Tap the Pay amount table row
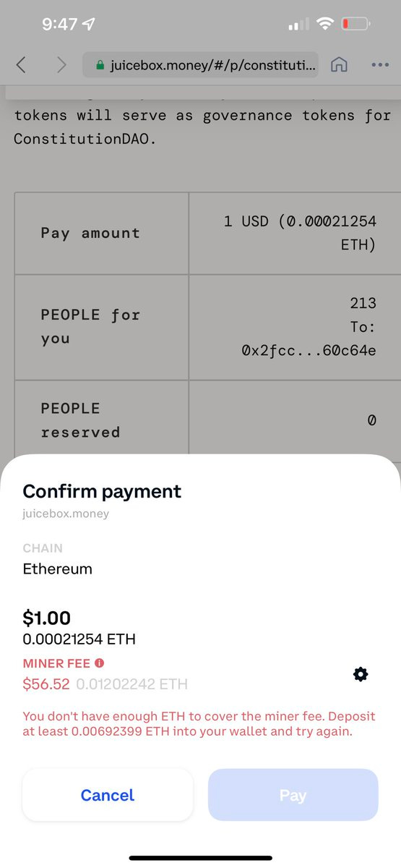Screen dimensions: 401x868 [200, 234]
